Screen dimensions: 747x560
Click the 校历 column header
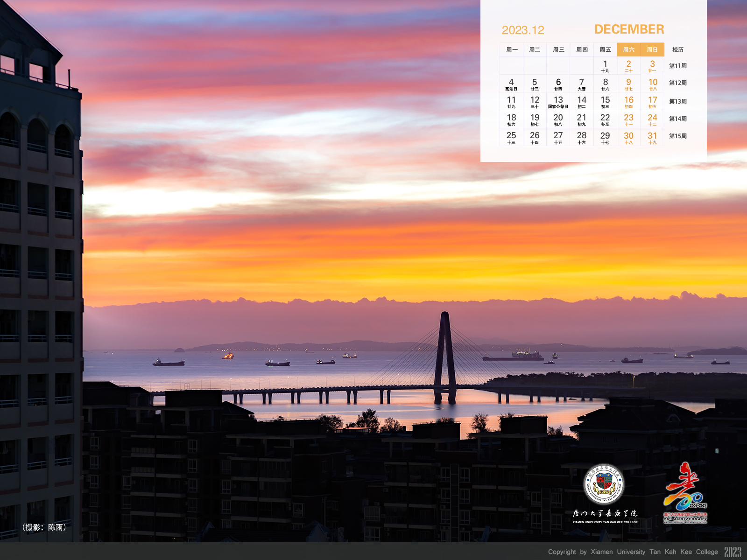tap(678, 49)
